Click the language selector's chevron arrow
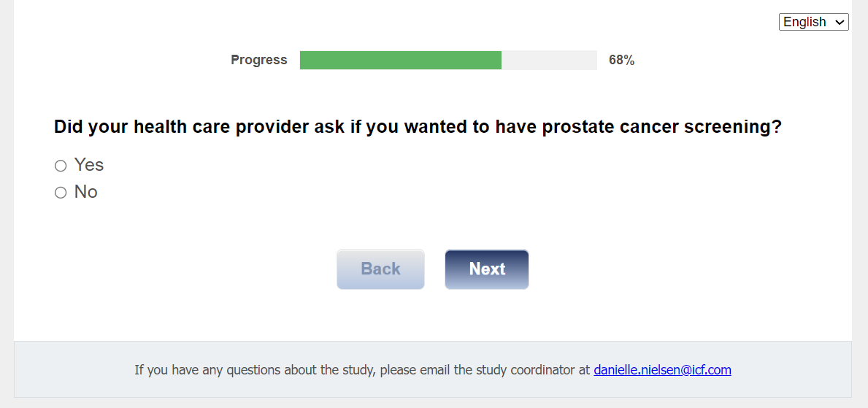868x408 pixels. coord(840,23)
